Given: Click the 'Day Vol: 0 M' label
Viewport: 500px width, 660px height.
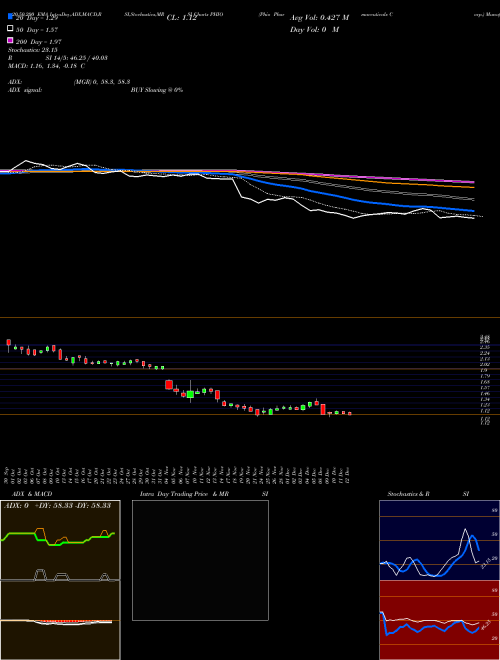Looking at the screenshot, I should point(314,30).
